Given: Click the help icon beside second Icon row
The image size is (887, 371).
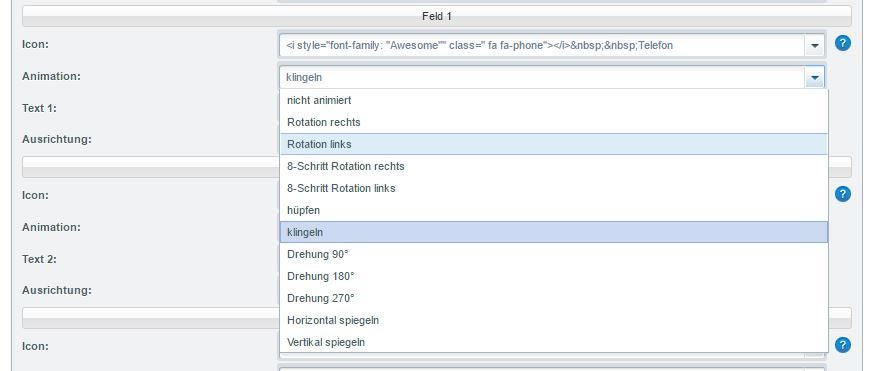Looking at the screenshot, I should pos(842,194).
